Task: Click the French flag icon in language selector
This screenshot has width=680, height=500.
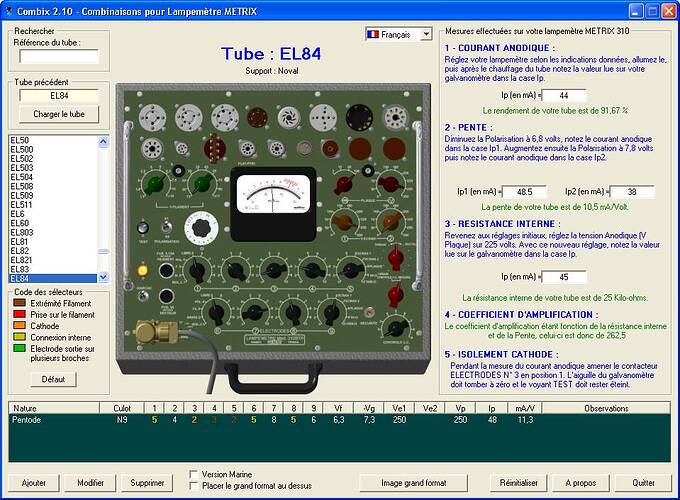Action: click(x=373, y=34)
